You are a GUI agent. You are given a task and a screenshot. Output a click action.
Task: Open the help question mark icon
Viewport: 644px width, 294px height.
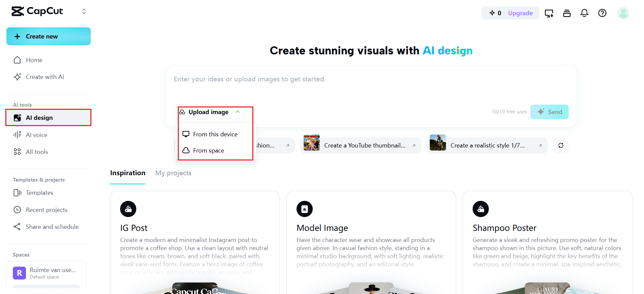[602, 13]
